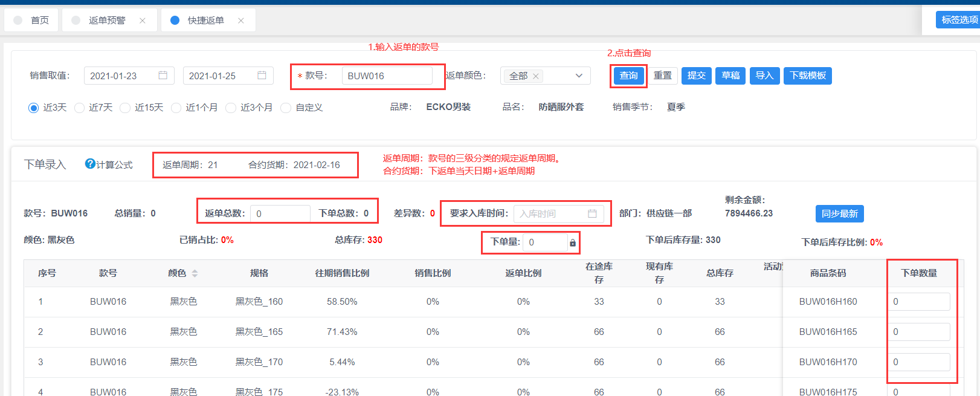Select the 近1个月 radio option

point(176,108)
